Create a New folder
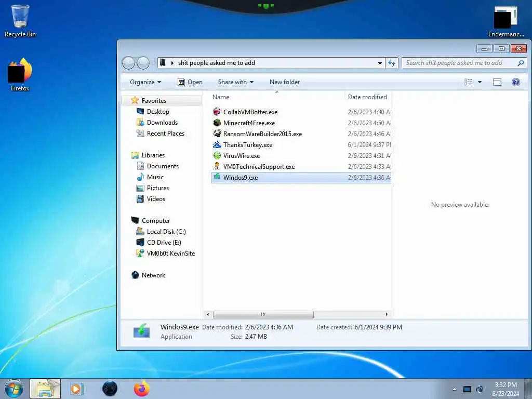Screen dimensions: 532x399 [x=285, y=82]
